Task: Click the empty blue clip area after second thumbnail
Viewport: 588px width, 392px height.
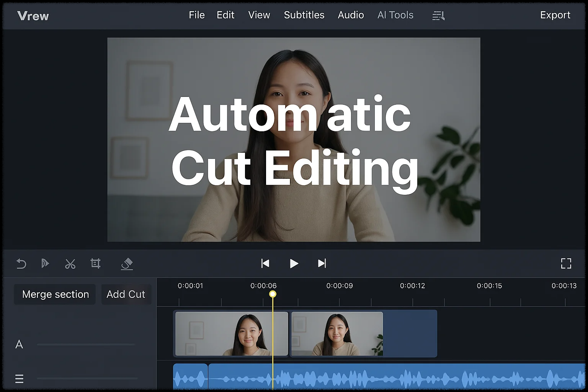Action: [410, 334]
